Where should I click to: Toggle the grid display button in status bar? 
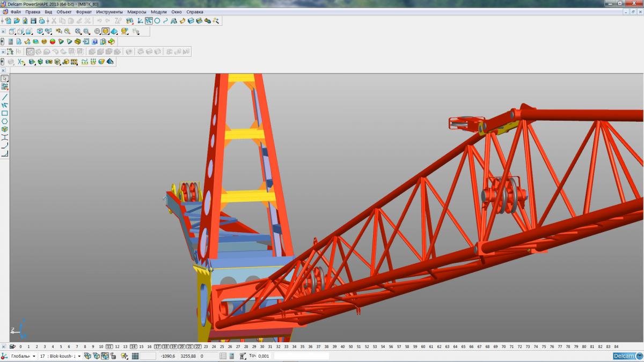(135, 356)
